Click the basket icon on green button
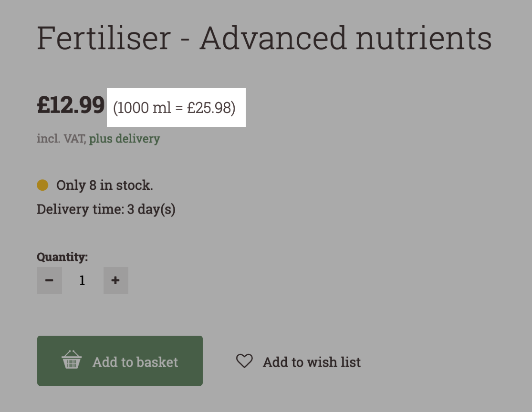The width and height of the screenshot is (532, 412). coord(72,360)
